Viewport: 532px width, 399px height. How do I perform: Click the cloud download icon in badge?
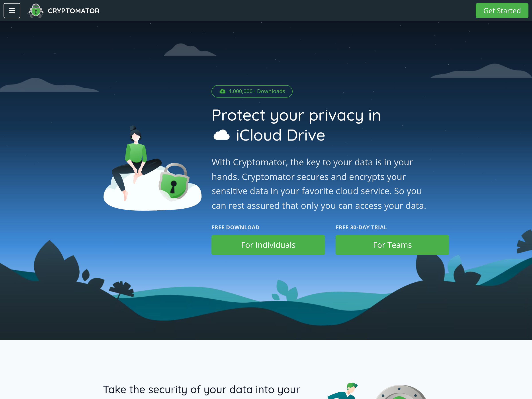click(222, 91)
